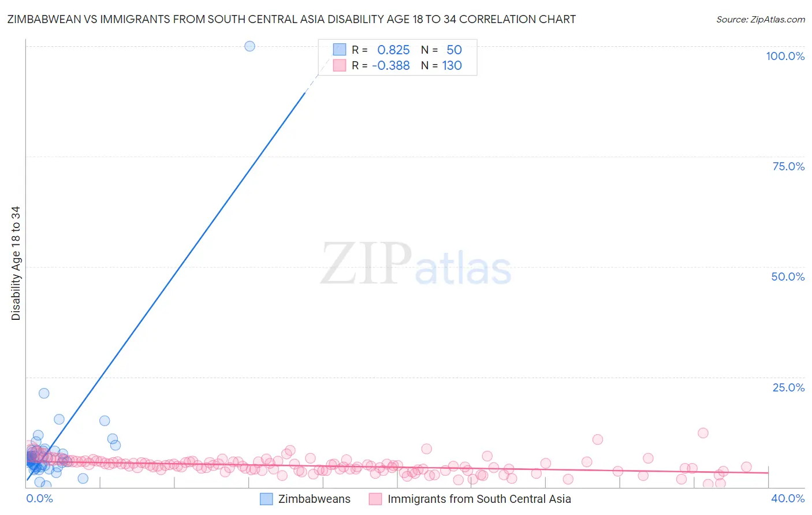The height and width of the screenshot is (515, 812).
Task: Click the 40.0% x-axis label
Action: 788,498
